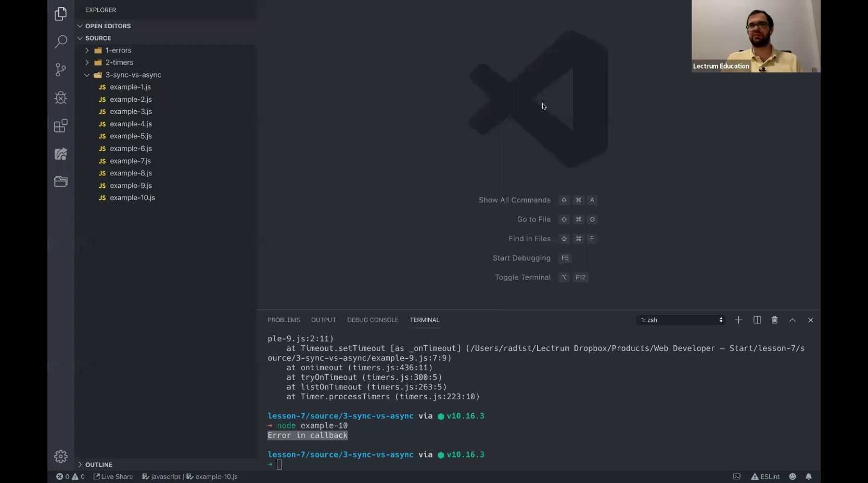The width and height of the screenshot is (868, 483).
Task: Open the Extensions view
Action: click(61, 126)
